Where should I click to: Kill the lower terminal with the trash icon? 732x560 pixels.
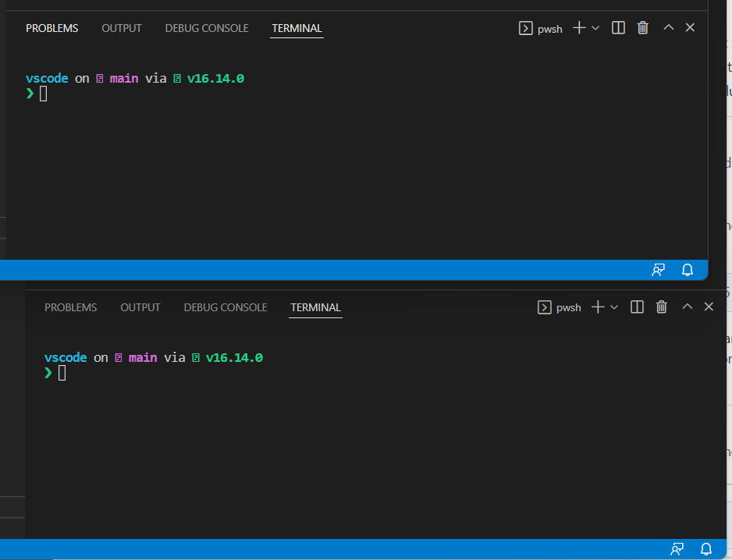point(661,307)
